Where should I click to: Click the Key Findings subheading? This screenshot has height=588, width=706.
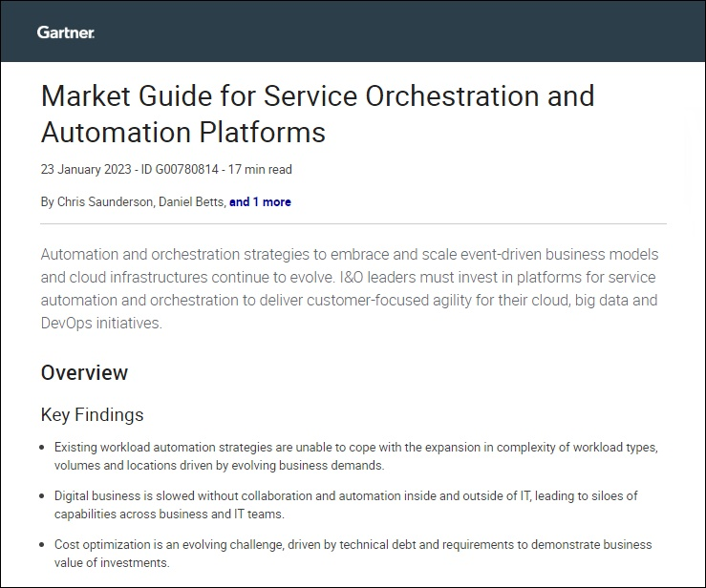pos(92,414)
